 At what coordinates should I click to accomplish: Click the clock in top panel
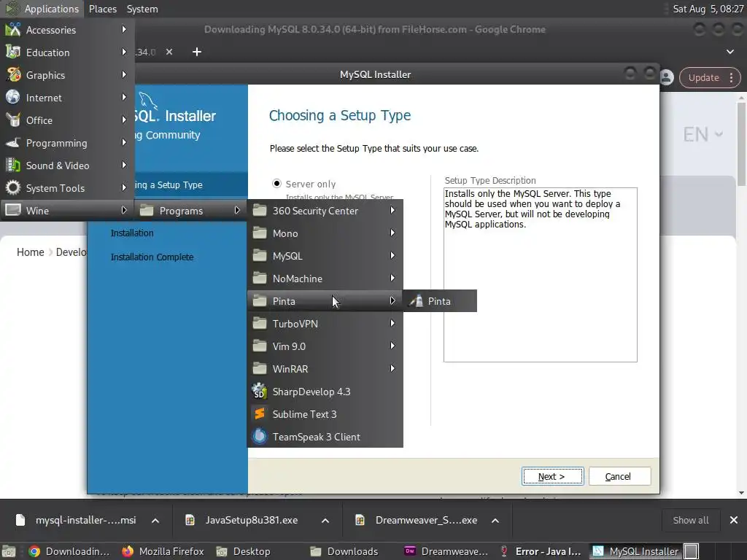tap(708, 9)
